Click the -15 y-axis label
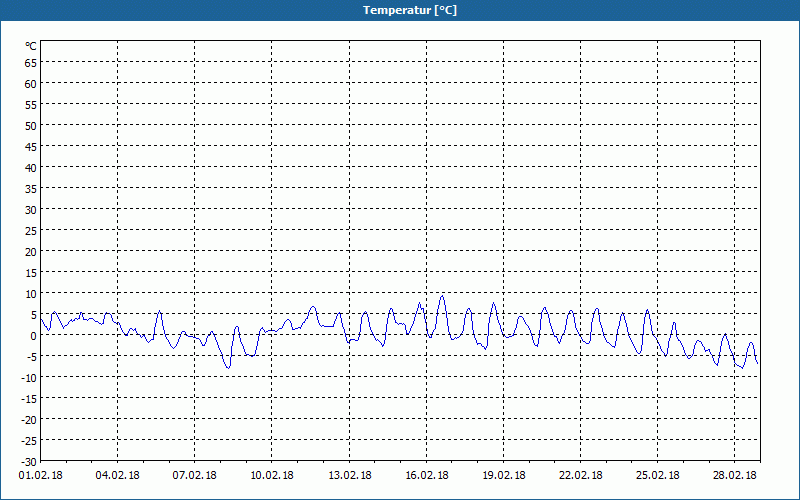 click(x=29, y=398)
